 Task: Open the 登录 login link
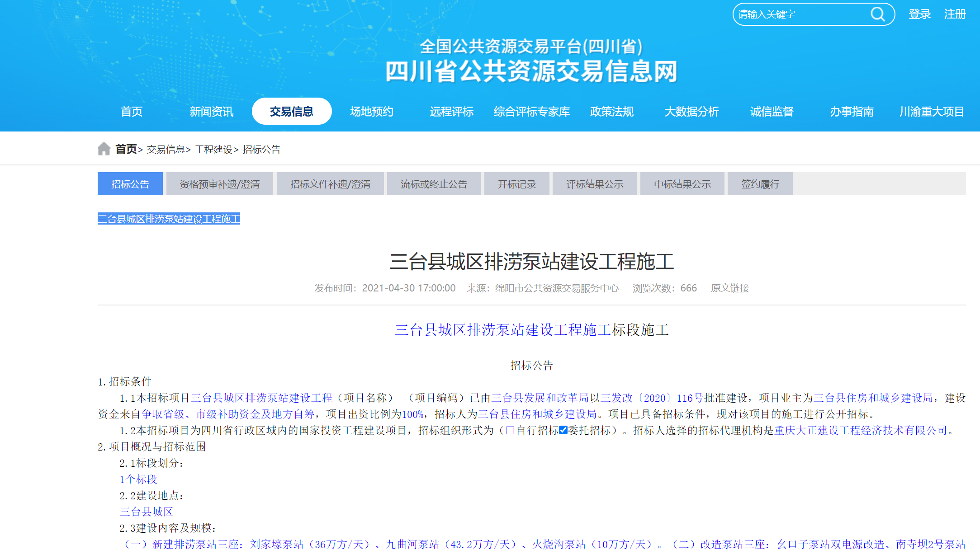pos(919,14)
